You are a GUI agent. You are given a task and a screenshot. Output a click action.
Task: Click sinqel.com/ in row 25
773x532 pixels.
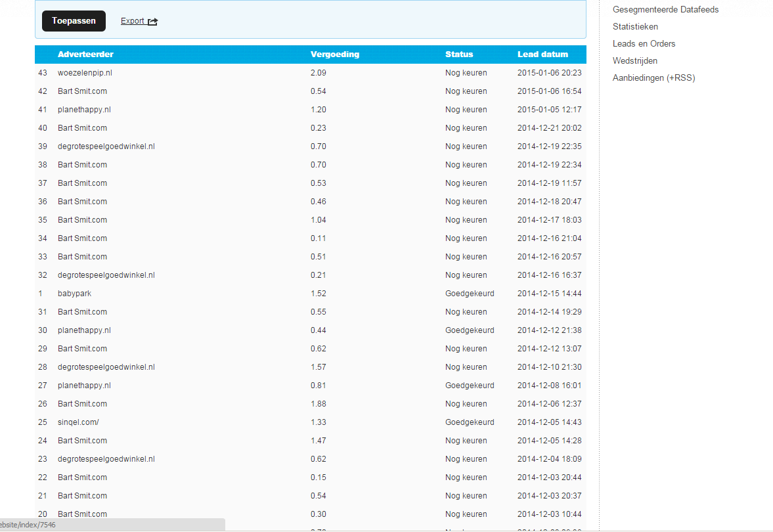point(78,422)
